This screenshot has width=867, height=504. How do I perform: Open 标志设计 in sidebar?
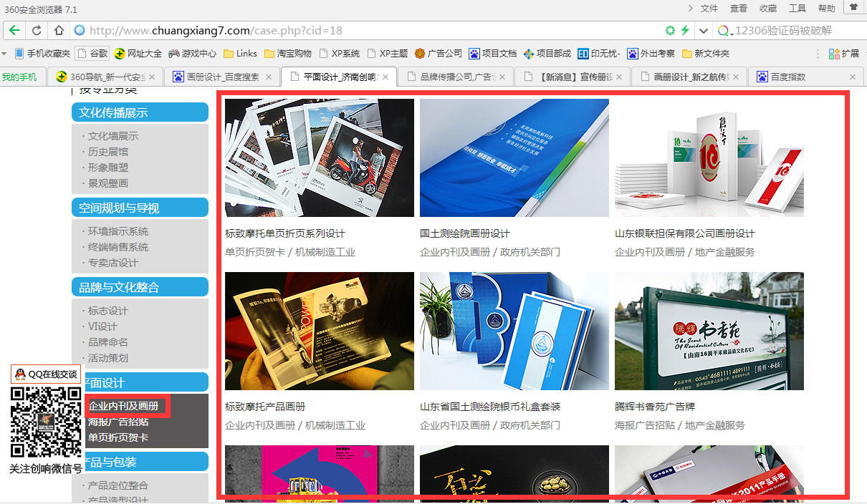(x=107, y=311)
